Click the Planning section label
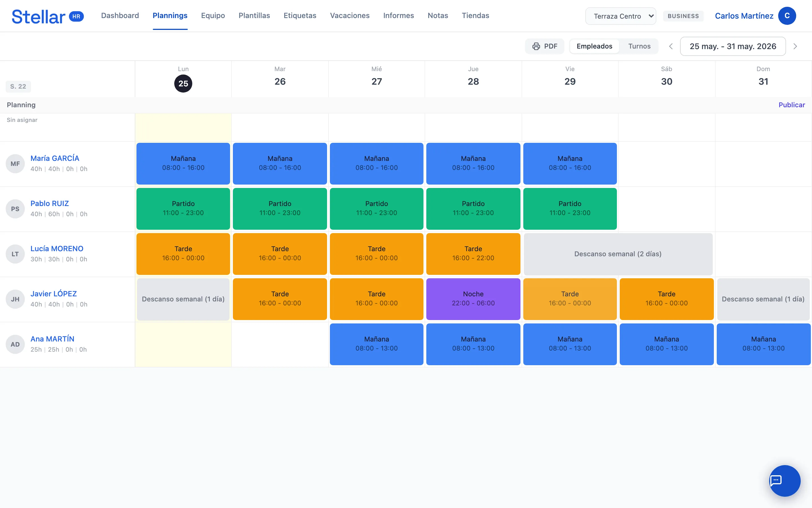This screenshot has height=508, width=812. (x=21, y=105)
